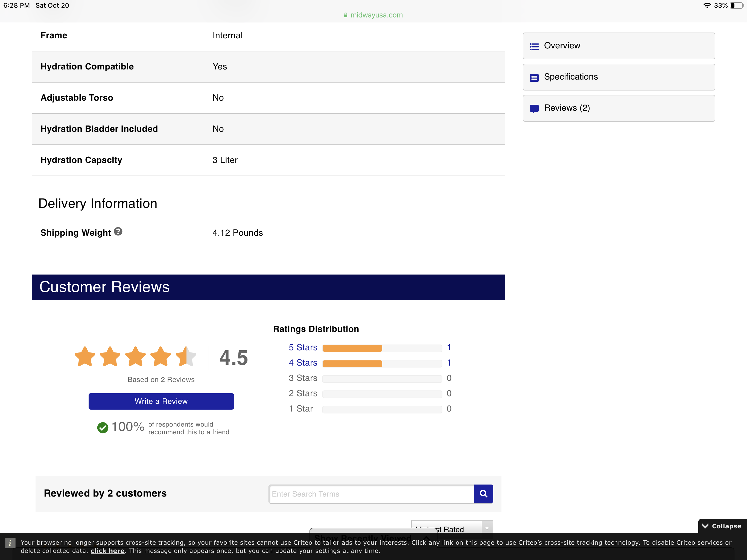Click the 'Delivery Information' heading
The image size is (747, 560).
pos(98,204)
